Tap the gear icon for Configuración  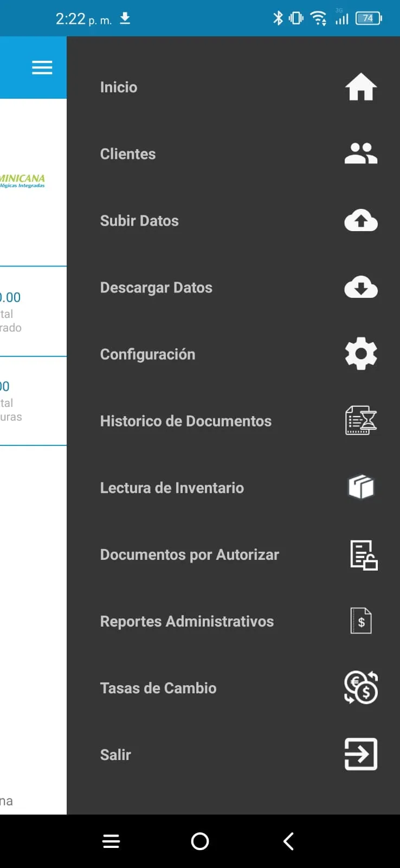pyautogui.click(x=361, y=354)
